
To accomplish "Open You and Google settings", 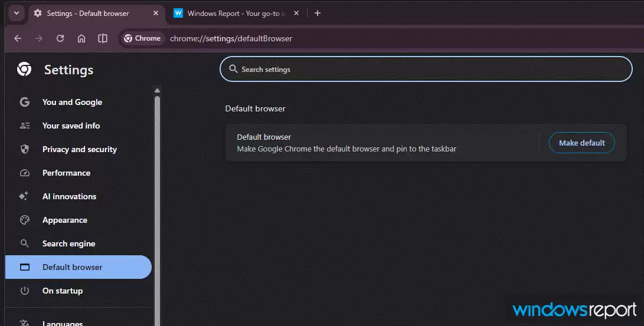I will [72, 102].
